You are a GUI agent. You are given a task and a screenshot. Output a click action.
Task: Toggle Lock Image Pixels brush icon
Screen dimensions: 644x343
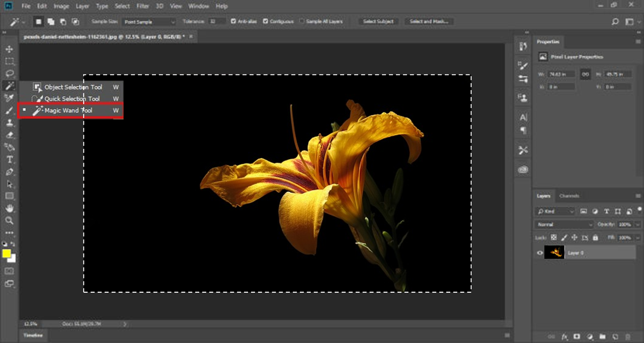click(565, 237)
